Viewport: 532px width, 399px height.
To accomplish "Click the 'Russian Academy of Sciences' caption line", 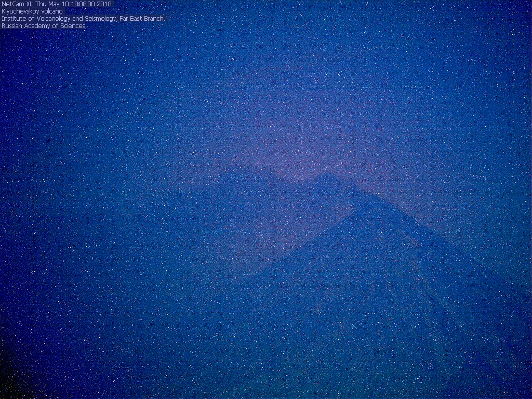I will point(43,26).
